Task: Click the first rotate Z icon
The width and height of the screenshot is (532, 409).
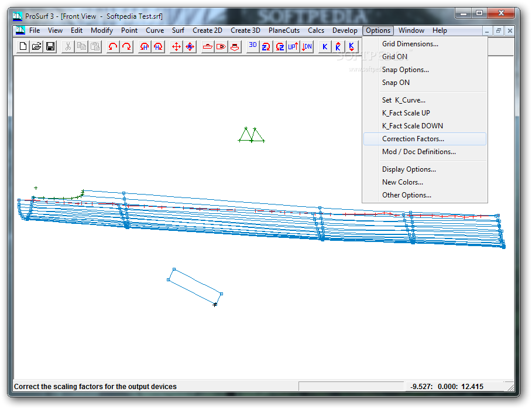Action: [266, 46]
